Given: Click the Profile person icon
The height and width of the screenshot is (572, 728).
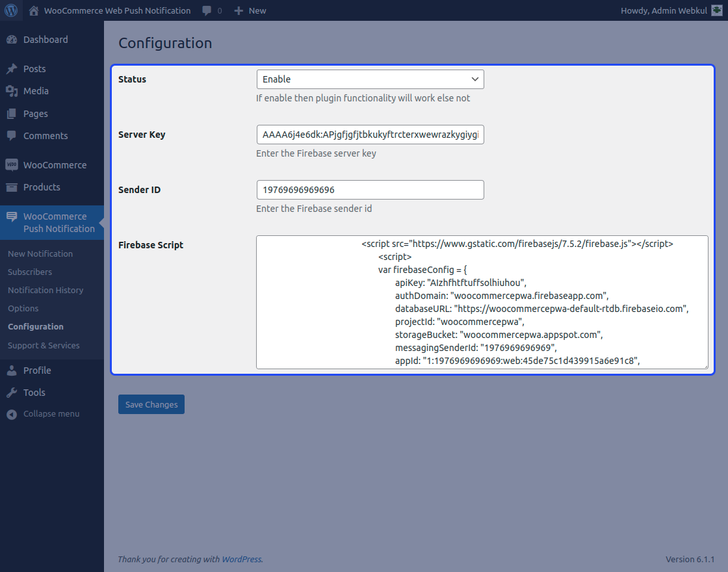Looking at the screenshot, I should pyautogui.click(x=12, y=370).
